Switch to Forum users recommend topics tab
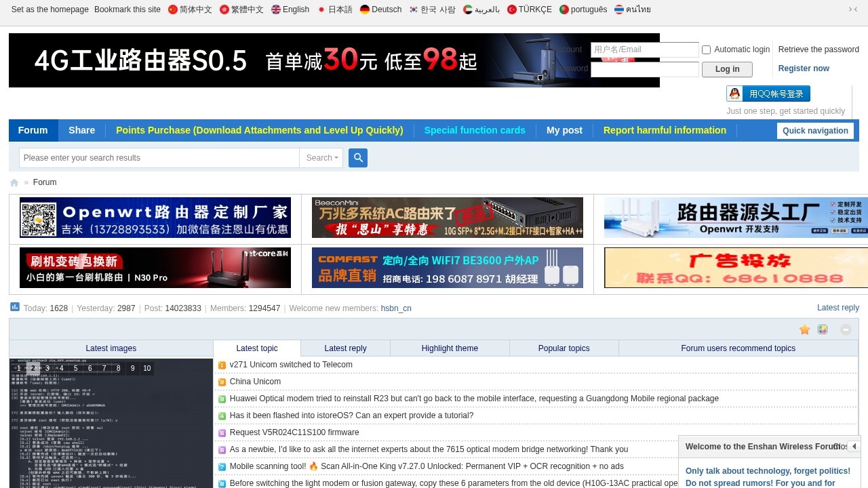868x488 pixels. point(738,348)
